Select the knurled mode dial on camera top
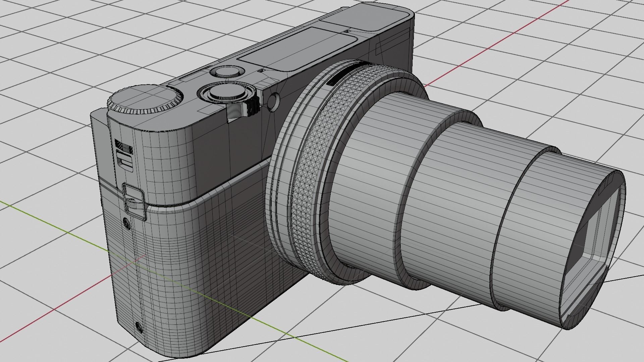Image resolution: width=644 pixels, height=362 pixels. click(x=146, y=99)
